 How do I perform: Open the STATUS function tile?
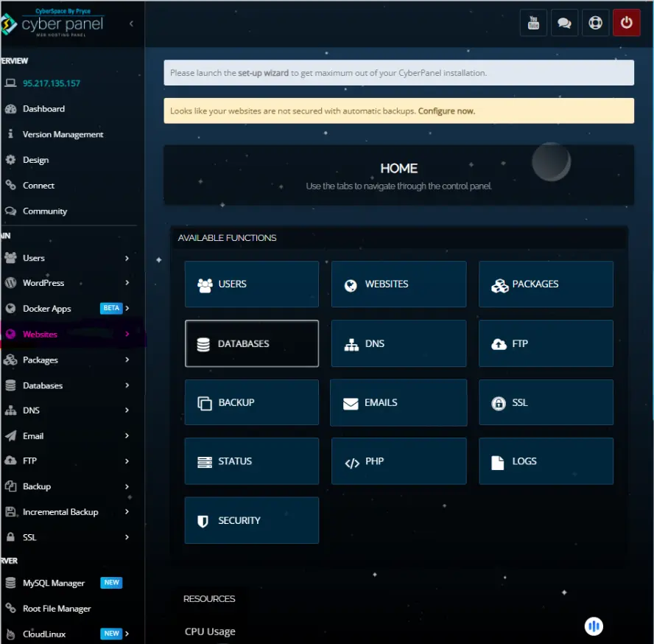251,461
